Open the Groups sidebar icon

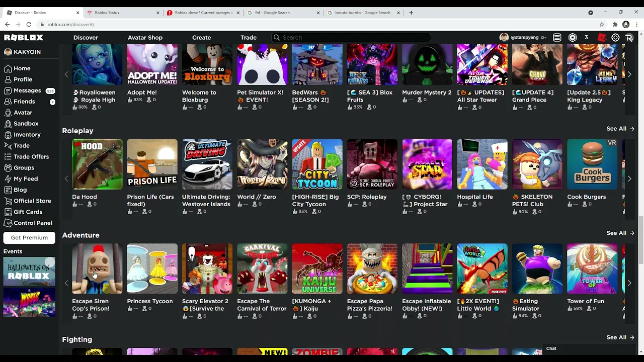coord(8,168)
